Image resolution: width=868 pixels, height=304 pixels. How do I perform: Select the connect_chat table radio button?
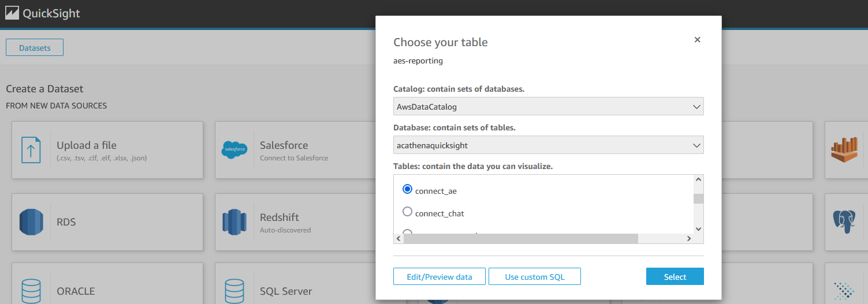tap(407, 212)
